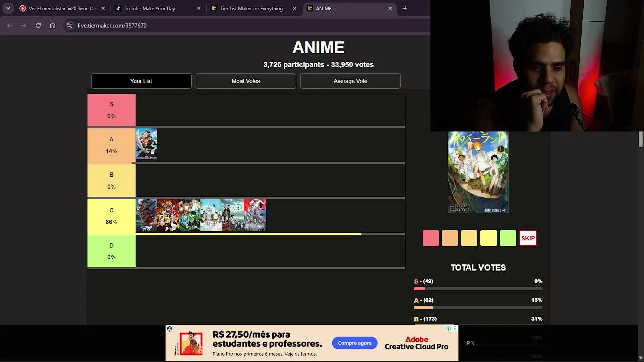This screenshot has width=644, height=362.
Task: Vote A tier with the orange swatch
Action: coord(450,238)
